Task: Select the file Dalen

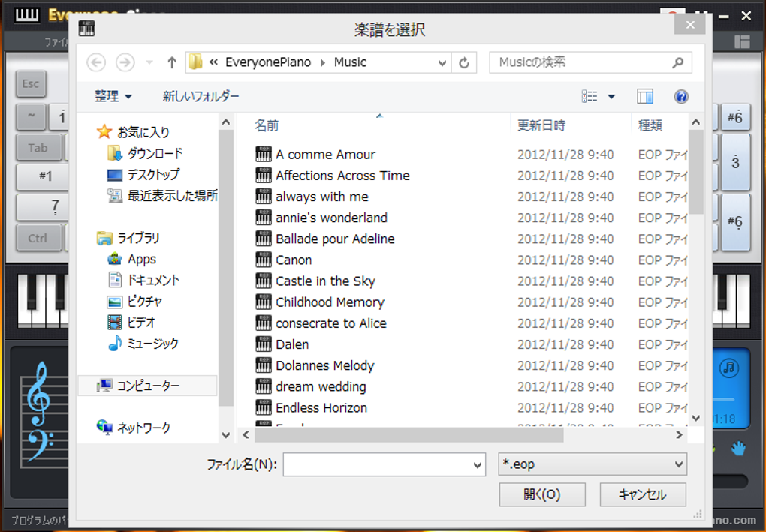Action: (292, 344)
